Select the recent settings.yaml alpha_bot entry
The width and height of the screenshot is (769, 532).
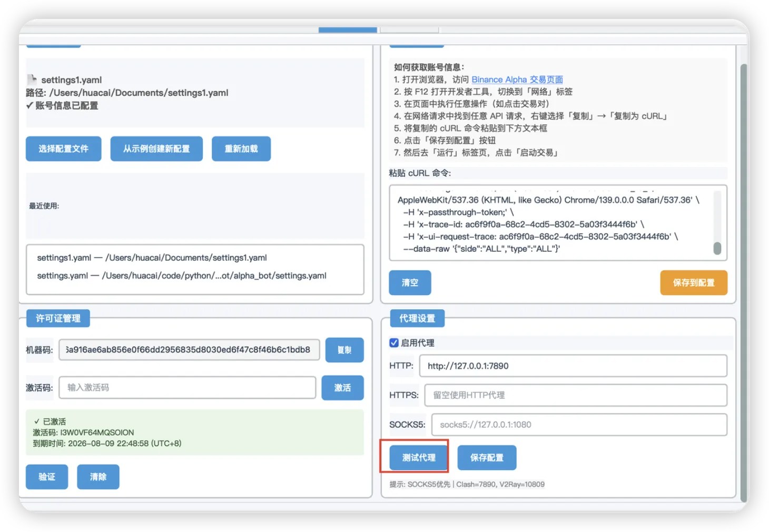182,275
